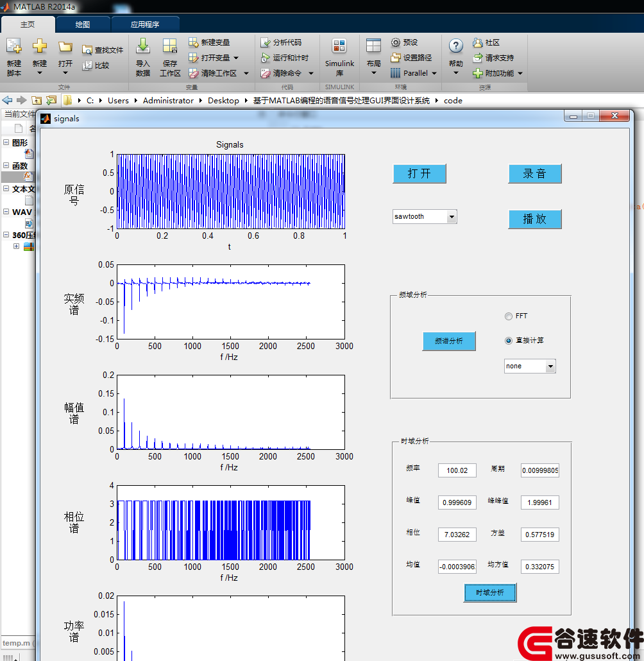Viewport: 644px width, 661px height.
Task: Click the phase field showing 7.03262
Action: [457, 535]
